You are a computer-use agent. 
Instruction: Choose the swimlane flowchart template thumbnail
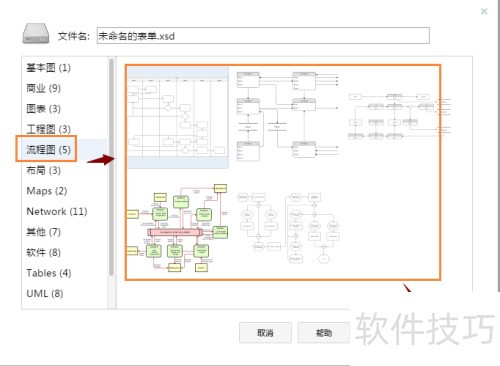pyautogui.click(x=178, y=118)
